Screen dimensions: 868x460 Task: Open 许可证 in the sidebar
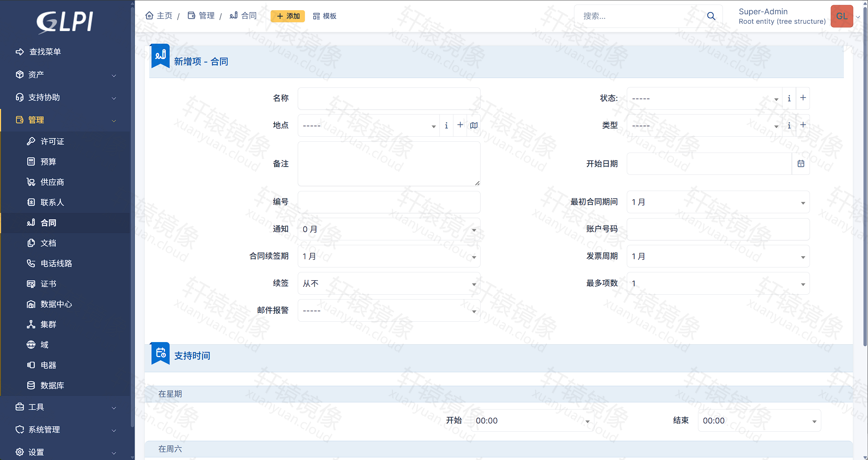click(x=66, y=141)
